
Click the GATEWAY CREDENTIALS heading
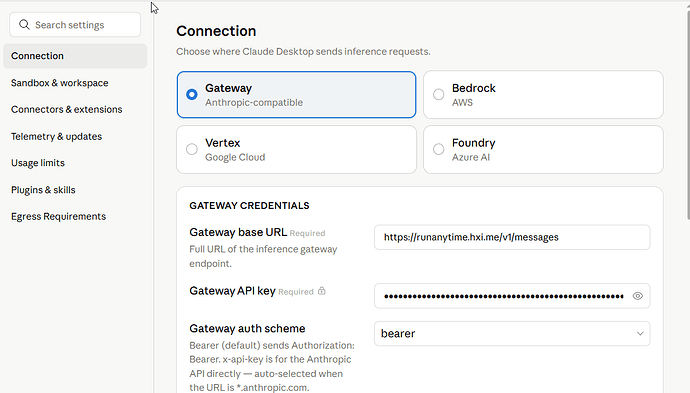[249, 206]
